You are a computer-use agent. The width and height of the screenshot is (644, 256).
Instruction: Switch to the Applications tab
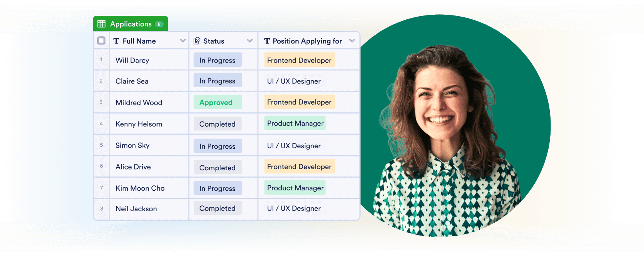click(x=130, y=24)
